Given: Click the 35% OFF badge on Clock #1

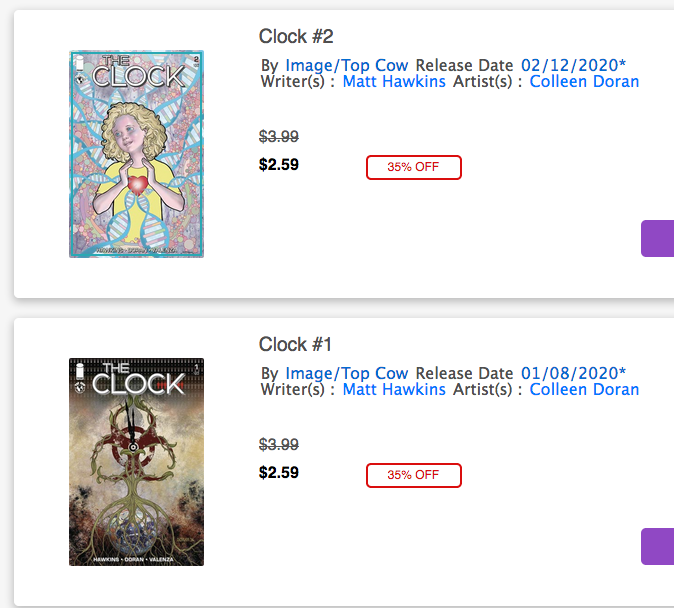Looking at the screenshot, I should 414,475.
